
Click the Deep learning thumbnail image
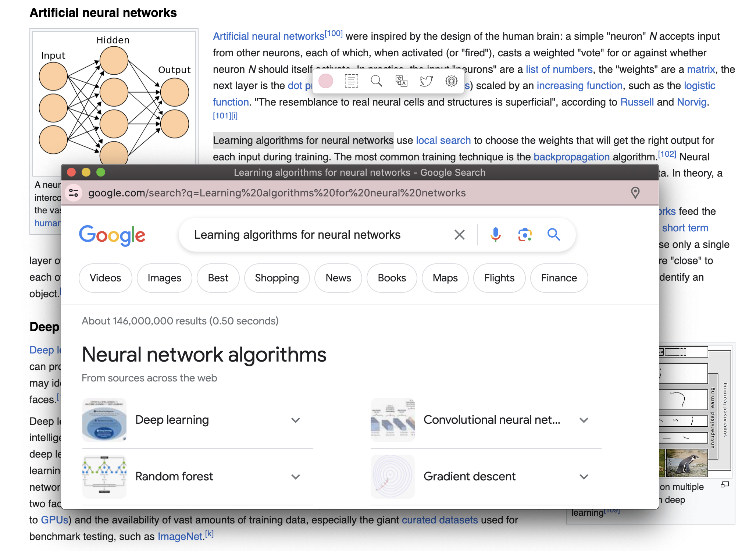pyautogui.click(x=104, y=420)
